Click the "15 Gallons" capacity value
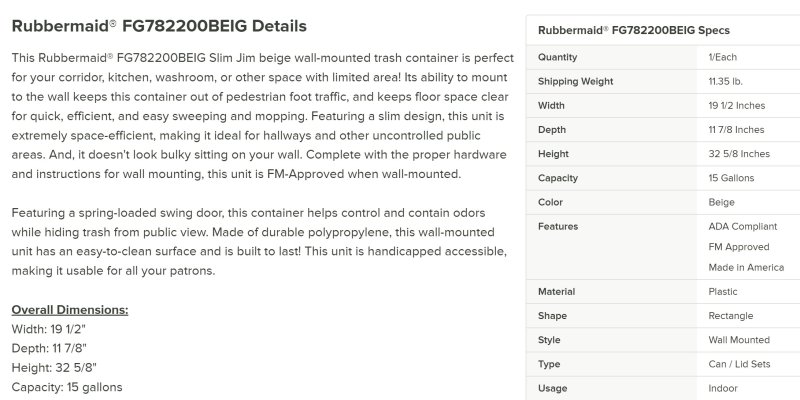 (733, 178)
